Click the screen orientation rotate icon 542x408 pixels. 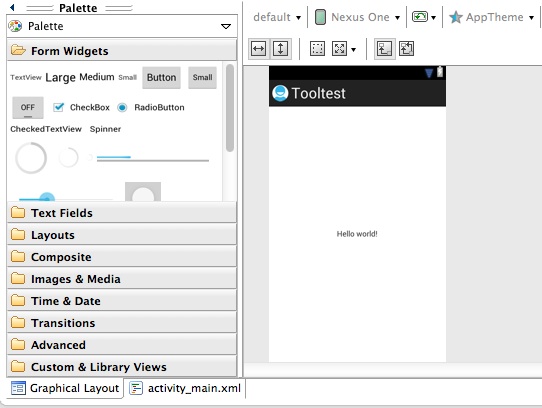coord(420,17)
